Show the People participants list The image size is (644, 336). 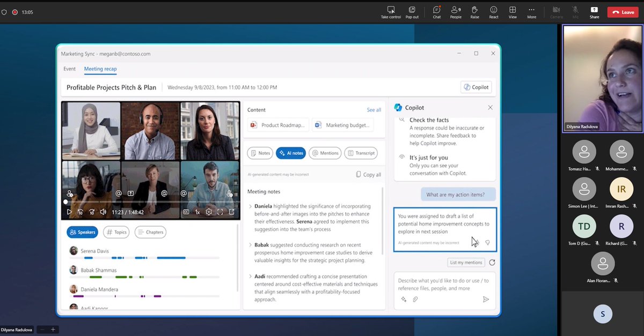456,12
